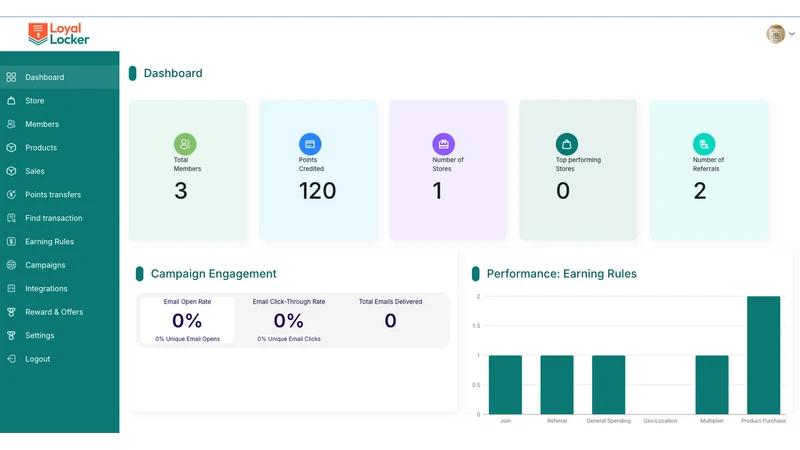Click the Campaigns globe icon in sidebar
Screen dimensions: 800x450
coord(11,265)
